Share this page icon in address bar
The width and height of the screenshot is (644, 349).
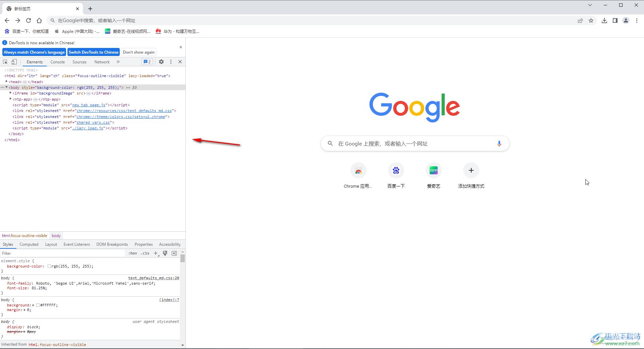click(580, 20)
